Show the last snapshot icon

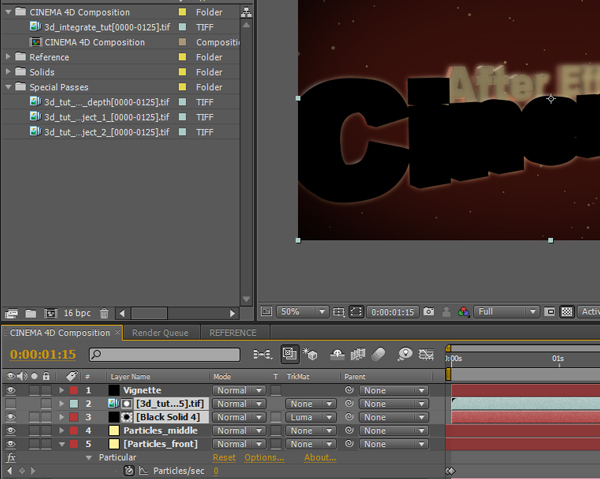coord(446,312)
